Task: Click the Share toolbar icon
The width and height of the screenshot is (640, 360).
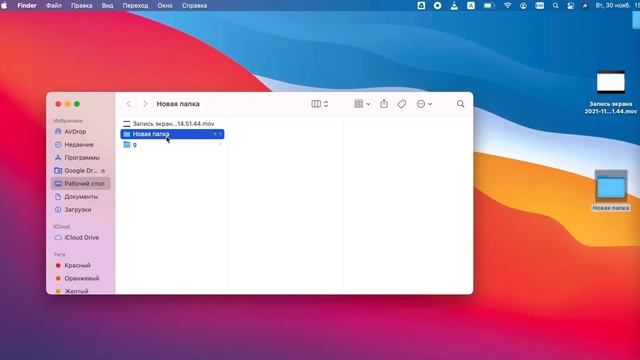Action: pyautogui.click(x=384, y=104)
